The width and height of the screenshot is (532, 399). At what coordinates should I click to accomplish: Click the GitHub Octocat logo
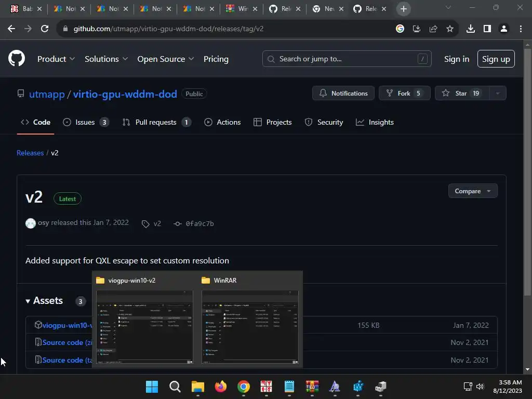click(x=17, y=58)
